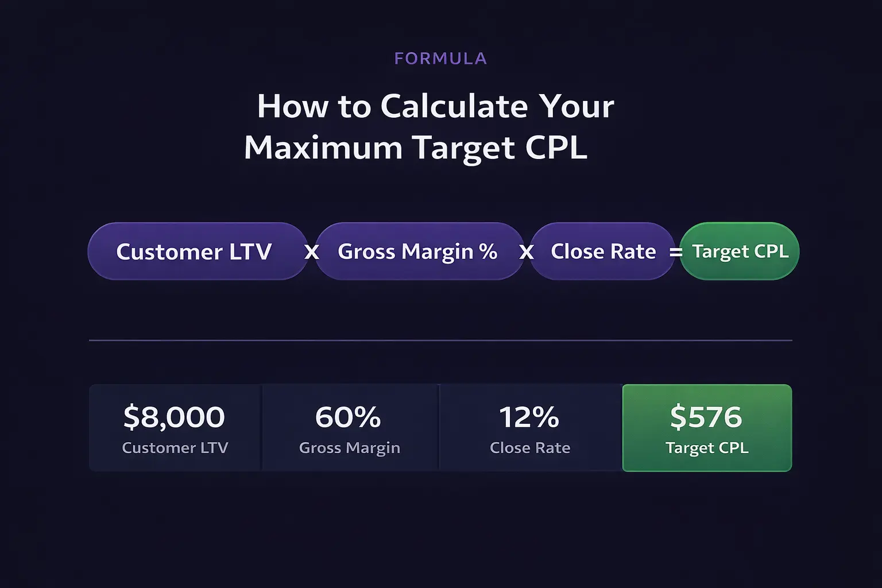Click the Close Rate caption under 12%
This screenshot has width=882, height=588.
(530, 448)
